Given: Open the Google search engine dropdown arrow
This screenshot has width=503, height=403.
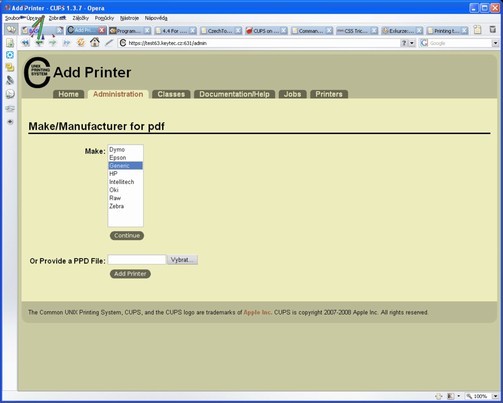Looking at the screenshot, I should 495,43.
